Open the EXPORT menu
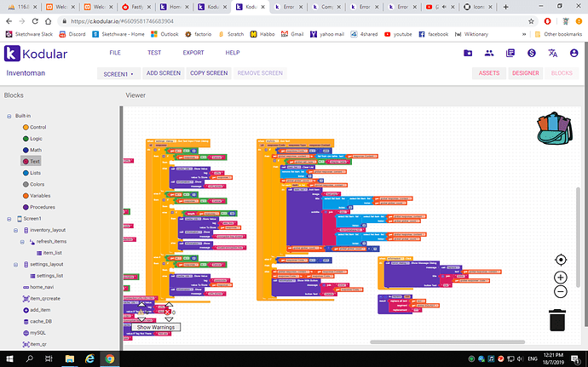The height and width of the screenshot is (367, 588). pos(193,53)
